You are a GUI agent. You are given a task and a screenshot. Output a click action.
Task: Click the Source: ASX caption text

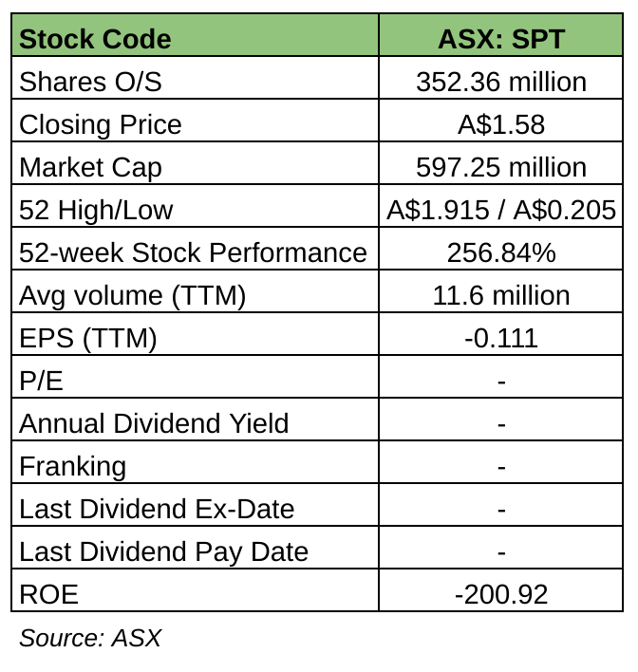pos(90,638)
